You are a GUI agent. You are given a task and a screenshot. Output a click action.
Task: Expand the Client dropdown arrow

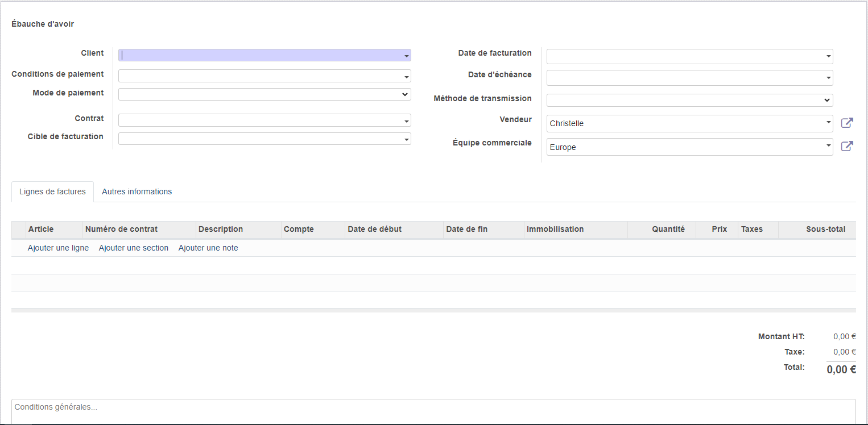click(x=407, y=56)
